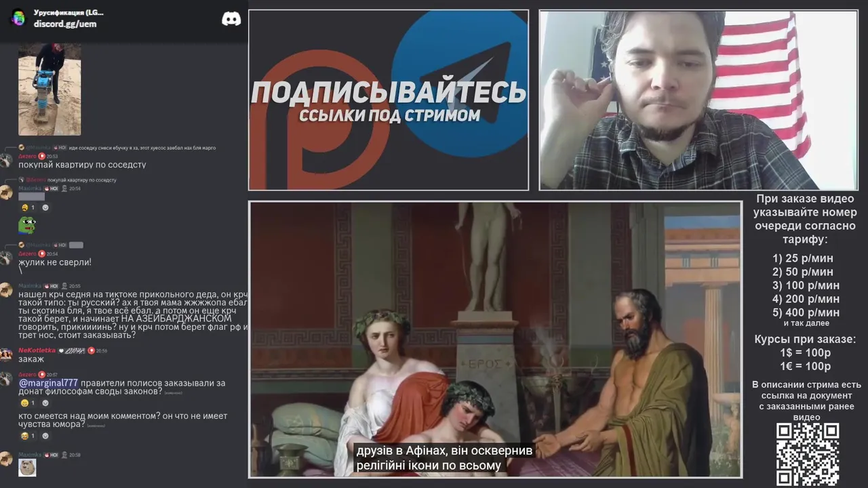Click tariff "1) 25 р/мин"
This screenshot has height=488, width=868.
pos(803,258)
